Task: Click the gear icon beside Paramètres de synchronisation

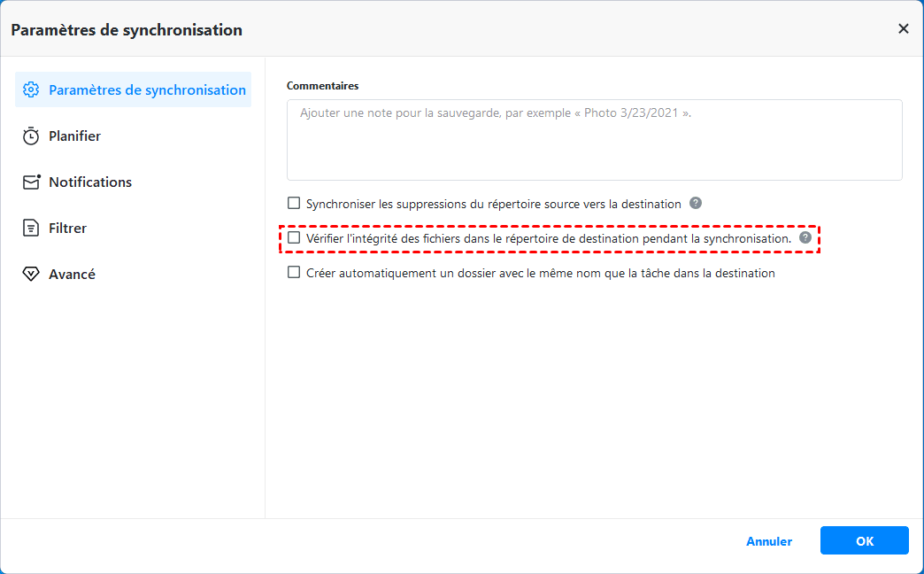Action: (31, 89)
